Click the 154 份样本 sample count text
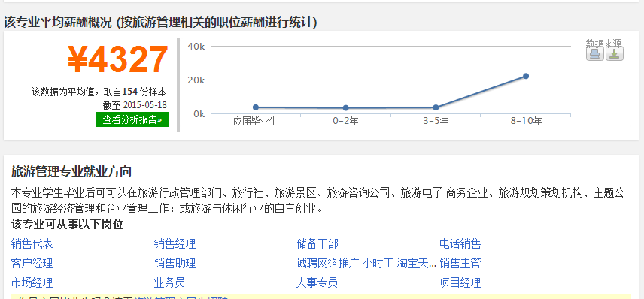This screenshot has height=299, width=644. coord(144,92)
